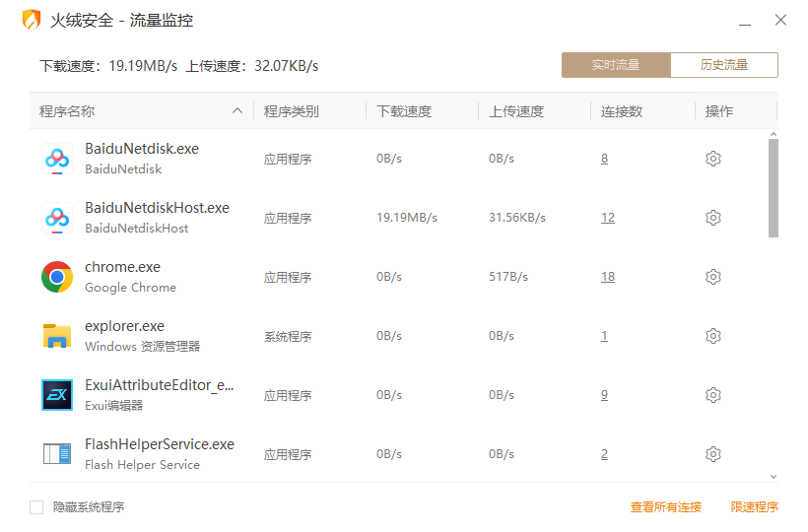The image size is (808, 532).
Task: Click the 查看所有连接 link
Action: 666,507
